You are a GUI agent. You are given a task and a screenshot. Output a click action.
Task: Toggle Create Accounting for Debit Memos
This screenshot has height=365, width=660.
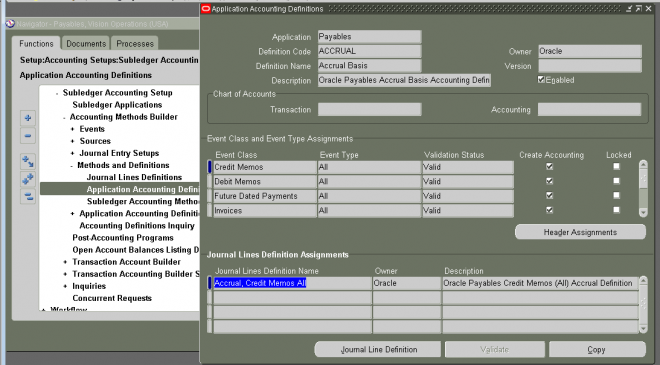coord(549,181)
